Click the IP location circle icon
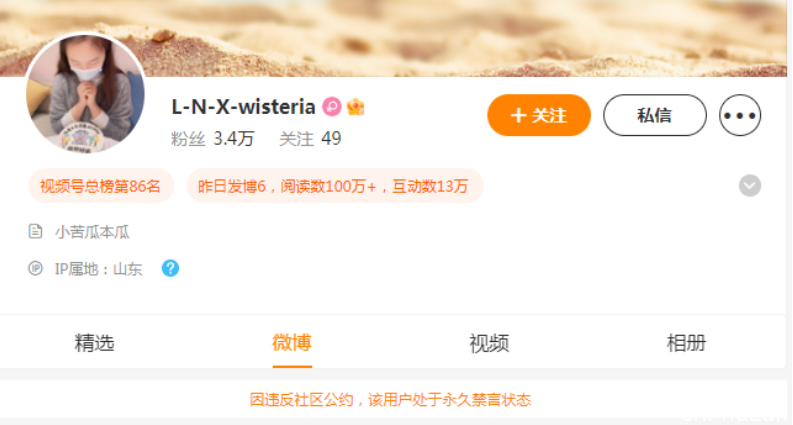 [35, 268]
